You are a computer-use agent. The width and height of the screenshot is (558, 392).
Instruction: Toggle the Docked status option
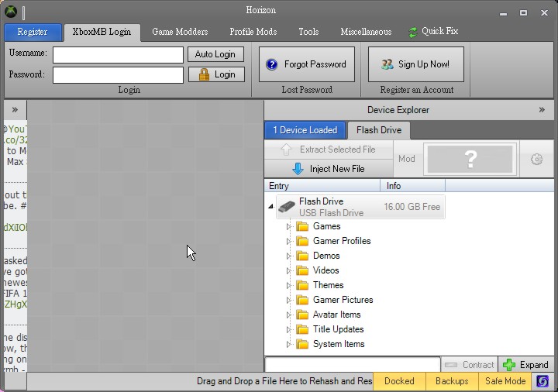click(399, 381)
